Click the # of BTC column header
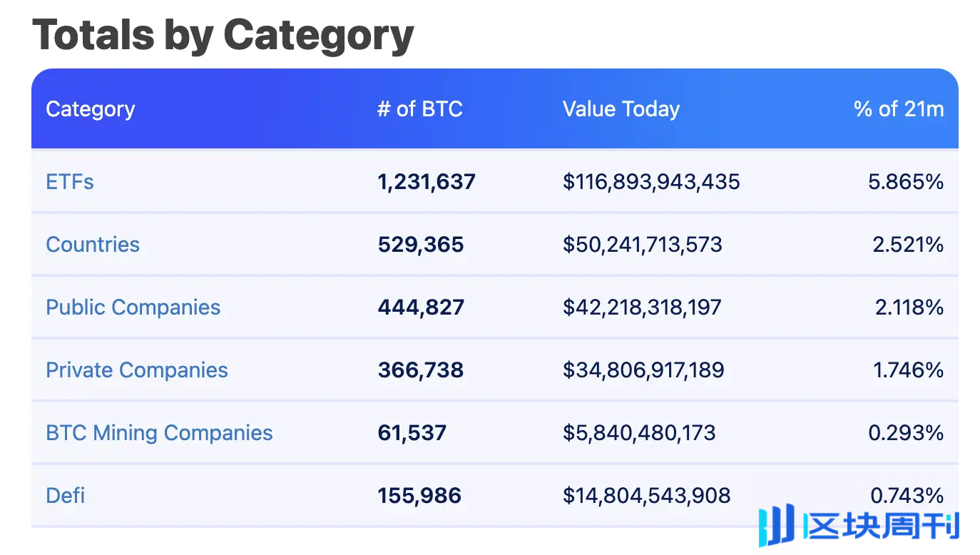This screenshot has width=980, height=555. point(420,109)
